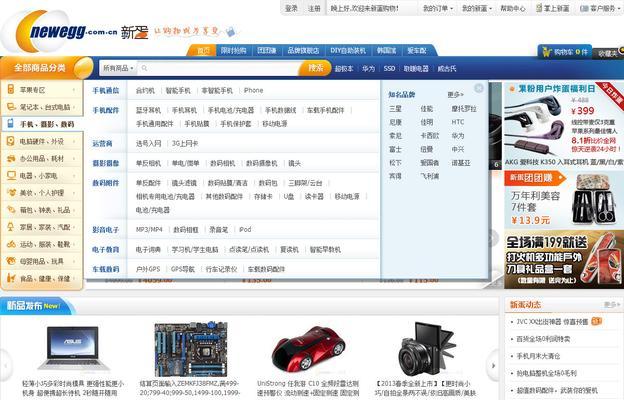Click the iPhone subcategory link

(254, 91)
